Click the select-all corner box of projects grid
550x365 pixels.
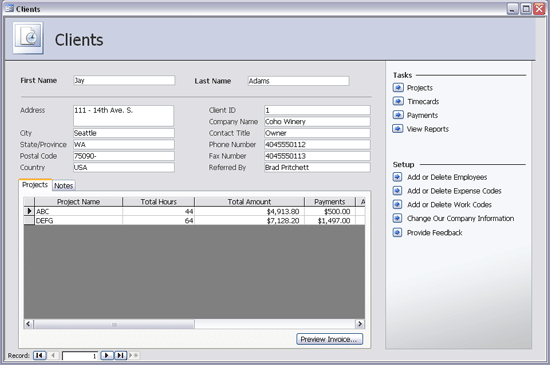click(x=29, y=202)
